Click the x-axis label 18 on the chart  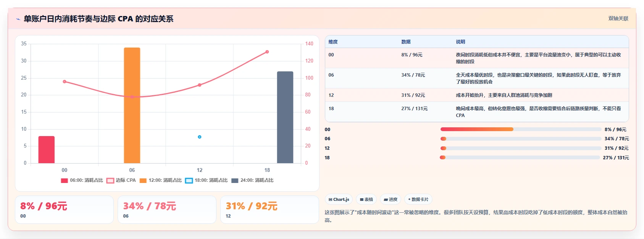pyautogui.click(x=267, y=170)
